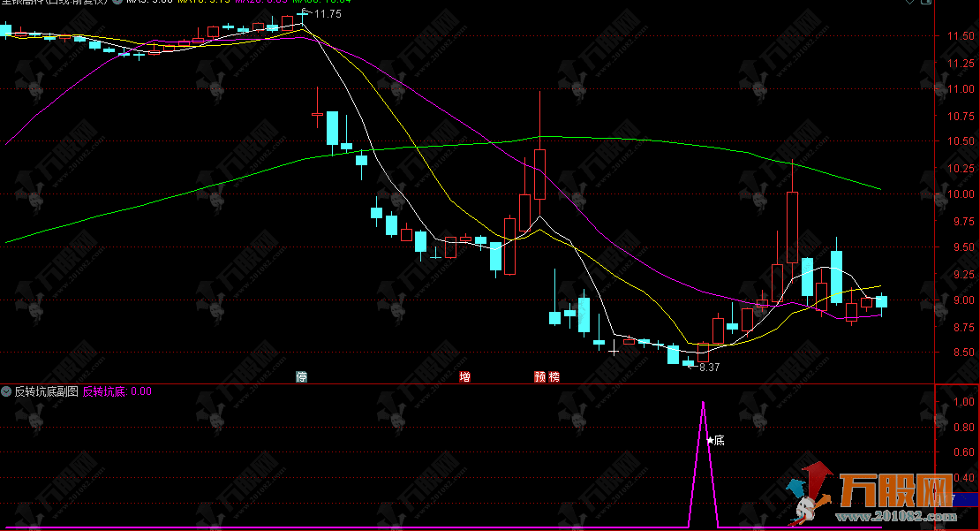Click the 榜 event marker icon
Image resolution: width=980 pixels, height=531 pixels.
pos(554,376)
